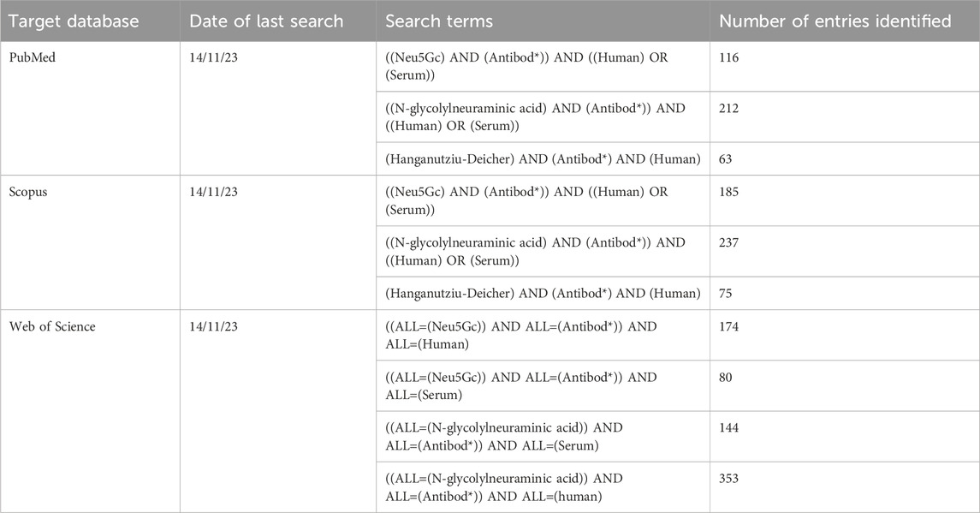This screenshot has width=980, height=513.
Task: Click the entry count 185
Action: point(728,192)
